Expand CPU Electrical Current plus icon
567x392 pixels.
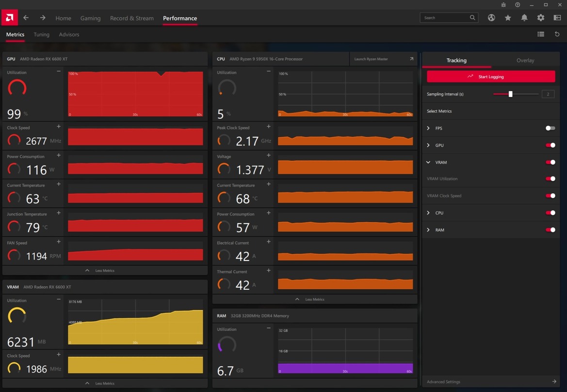coord(269,242)
